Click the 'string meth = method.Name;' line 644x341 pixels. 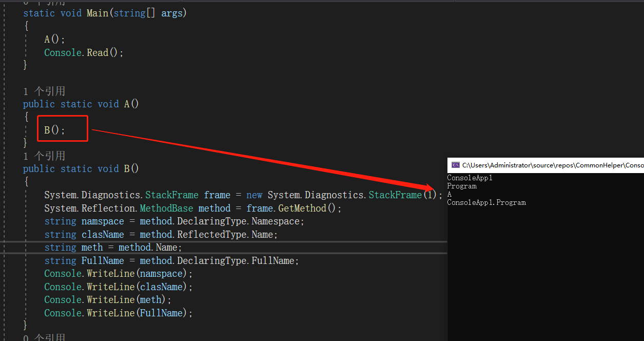tap(113, 248)
